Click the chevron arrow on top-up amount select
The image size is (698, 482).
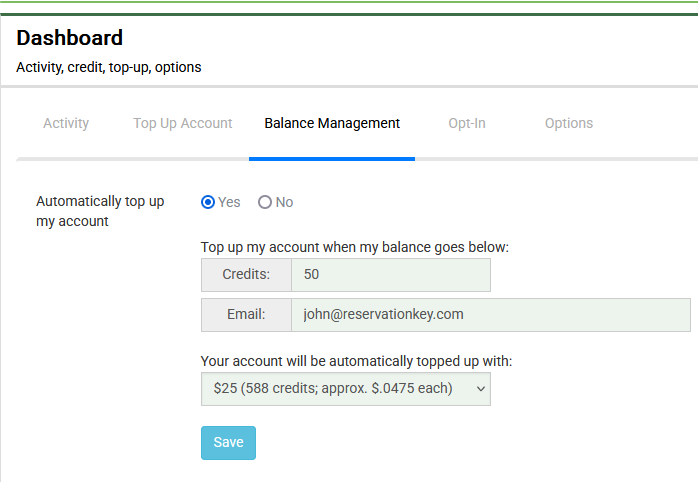pyautogui.click(x=480, y=388)
